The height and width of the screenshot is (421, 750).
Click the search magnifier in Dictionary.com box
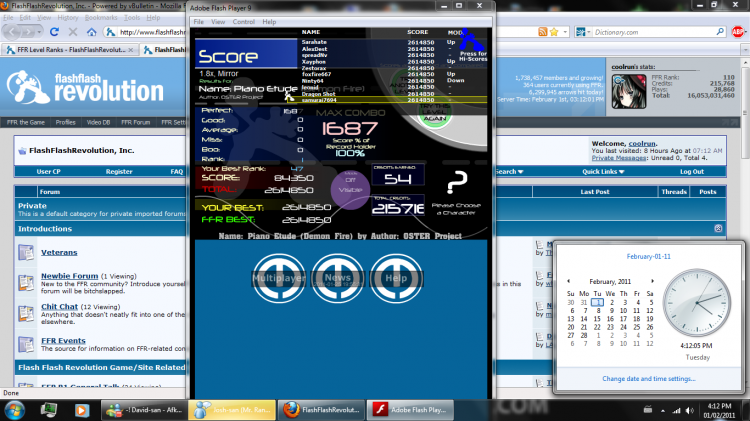720,32
